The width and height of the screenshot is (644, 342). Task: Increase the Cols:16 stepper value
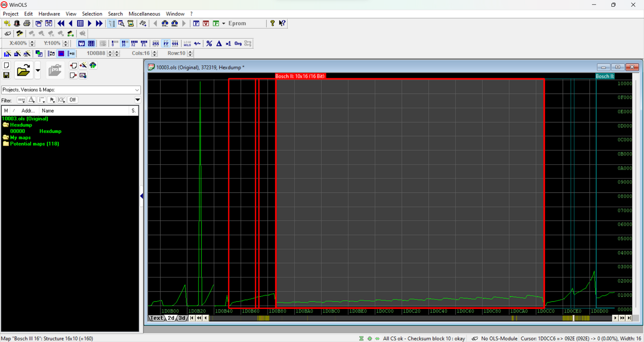pyautogui.click(x=154, y=52)
